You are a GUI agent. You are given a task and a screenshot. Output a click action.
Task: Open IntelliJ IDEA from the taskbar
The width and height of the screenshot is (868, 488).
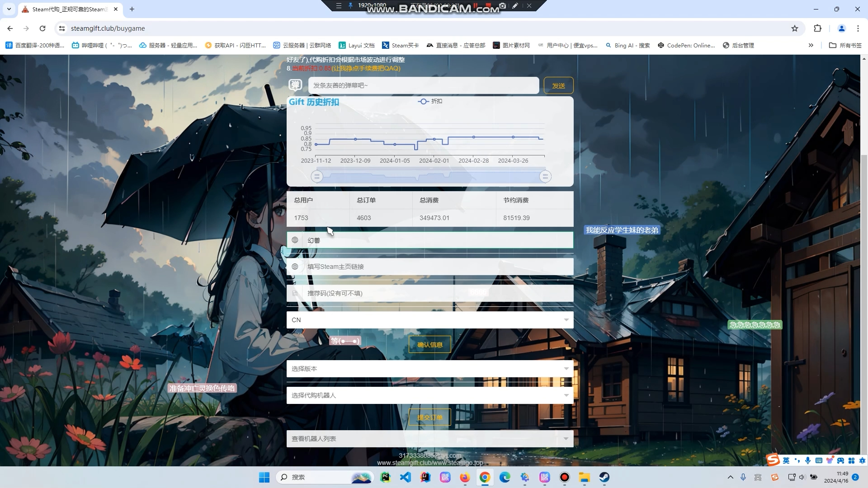425,477
